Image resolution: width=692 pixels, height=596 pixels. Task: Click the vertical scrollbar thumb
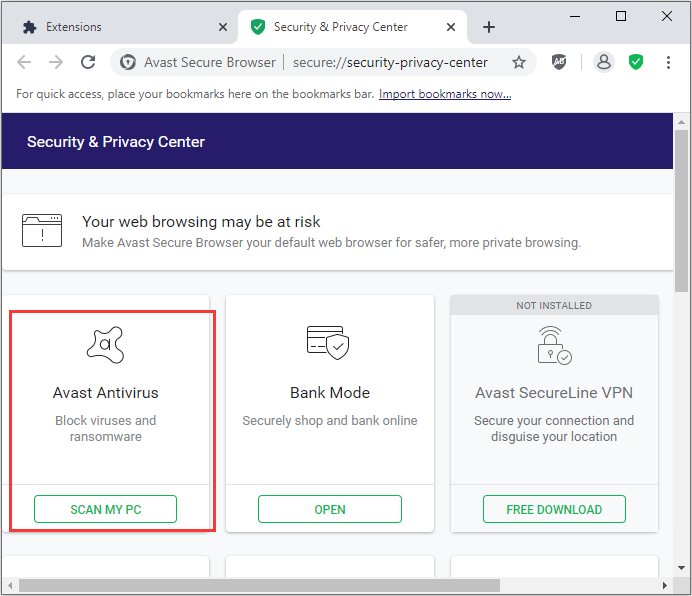click(681, 211)
